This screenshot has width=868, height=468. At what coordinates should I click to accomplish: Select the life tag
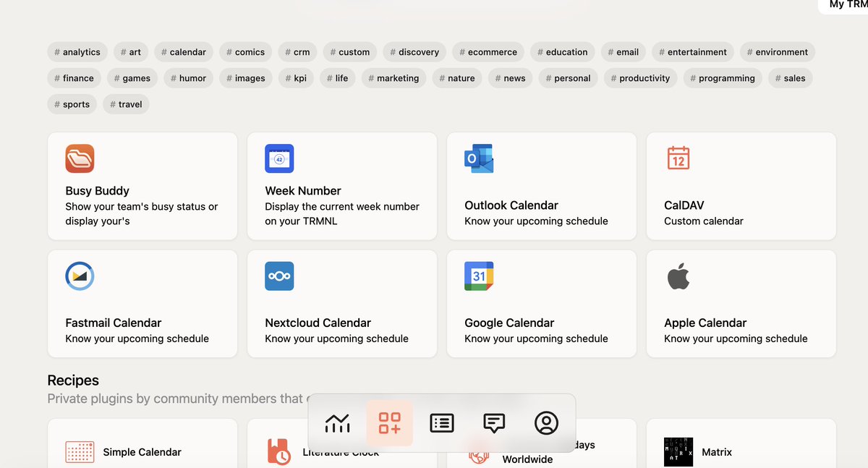[337, 78]
